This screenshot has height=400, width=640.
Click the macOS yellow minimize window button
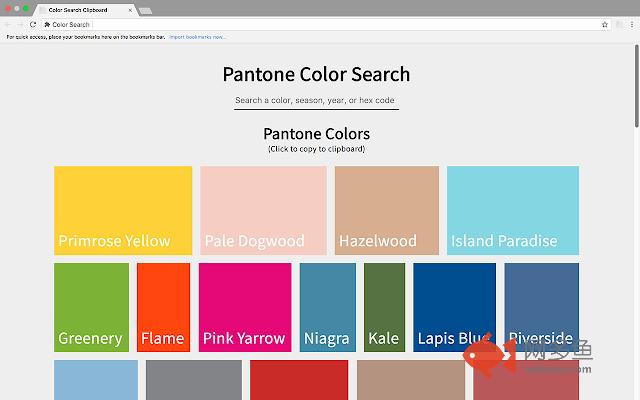pyautogui.click(x=17, y=8)
